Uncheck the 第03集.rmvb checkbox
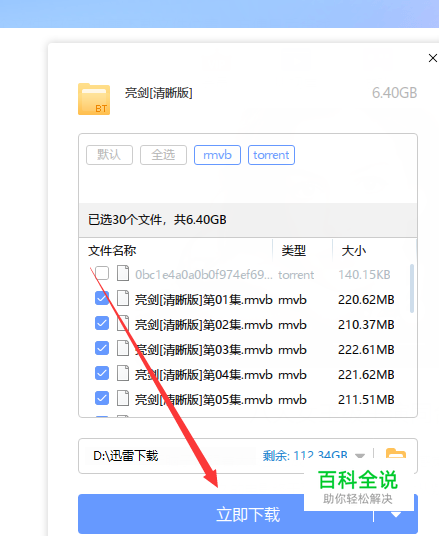The image size is (439, 536). [102, 348]
